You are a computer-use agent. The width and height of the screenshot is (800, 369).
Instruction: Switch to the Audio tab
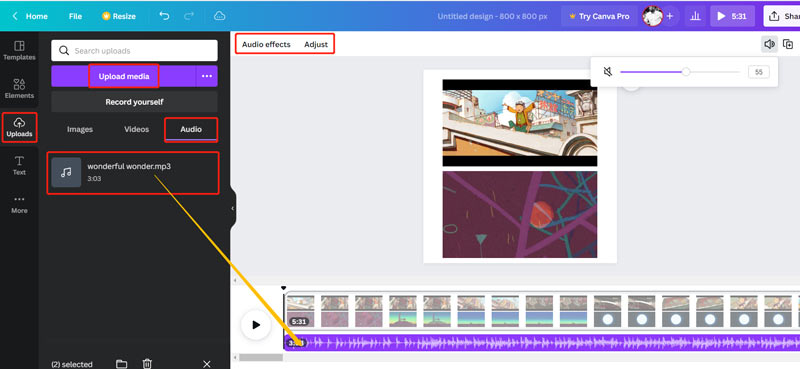[191, 130]
